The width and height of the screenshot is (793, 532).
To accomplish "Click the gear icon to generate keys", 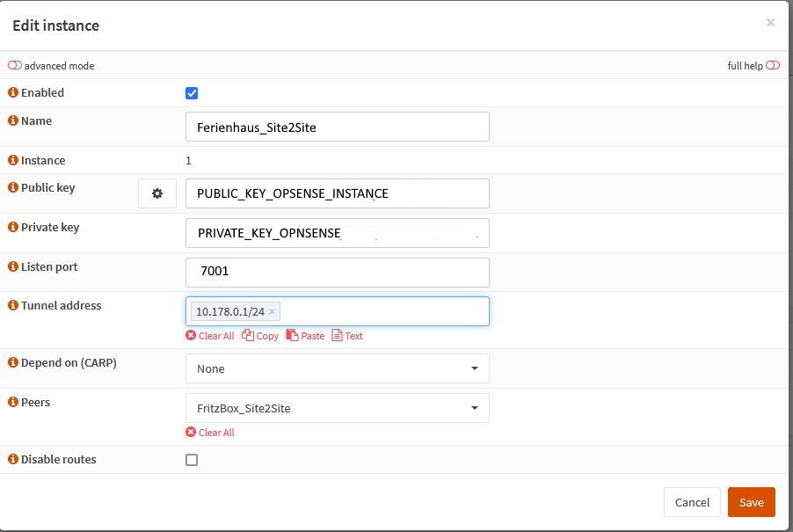I will tap(157, 193).
